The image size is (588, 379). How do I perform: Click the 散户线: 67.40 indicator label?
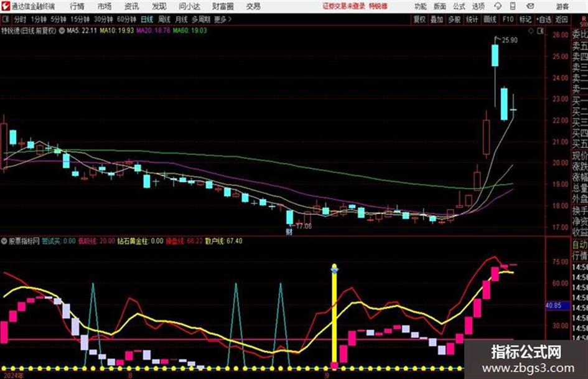[x=223, y=241]
